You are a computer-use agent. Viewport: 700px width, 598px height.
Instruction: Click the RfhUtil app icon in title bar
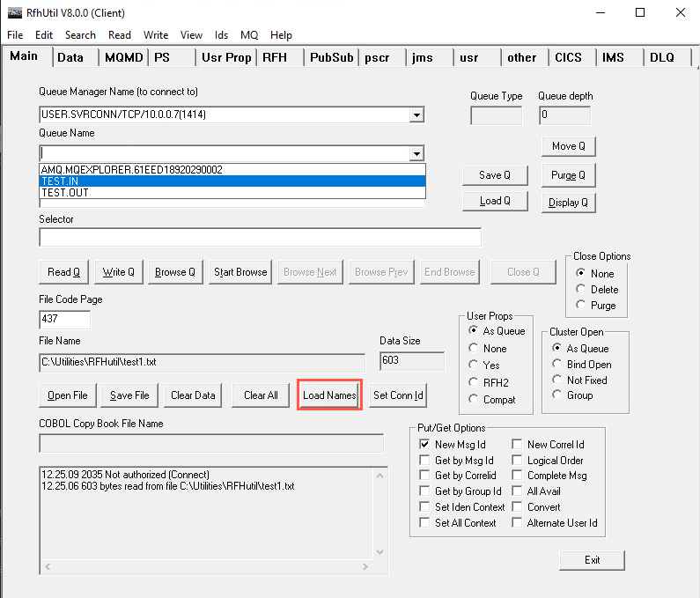pyautogui.click(x=15, y=13)
